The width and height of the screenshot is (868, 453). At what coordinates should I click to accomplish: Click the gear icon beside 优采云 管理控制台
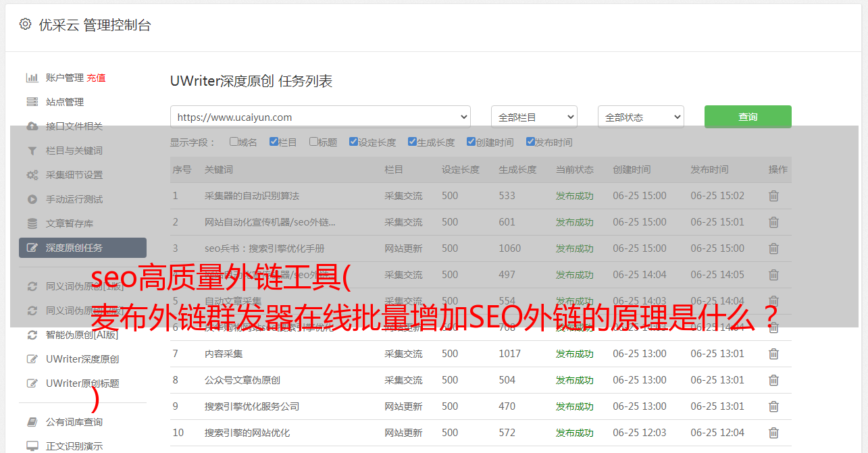25,24
